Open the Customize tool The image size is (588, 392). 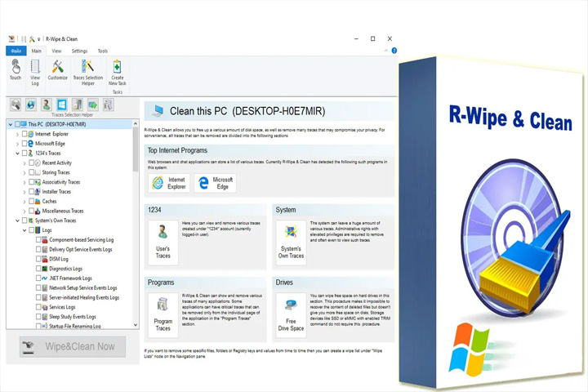point(58,69)
